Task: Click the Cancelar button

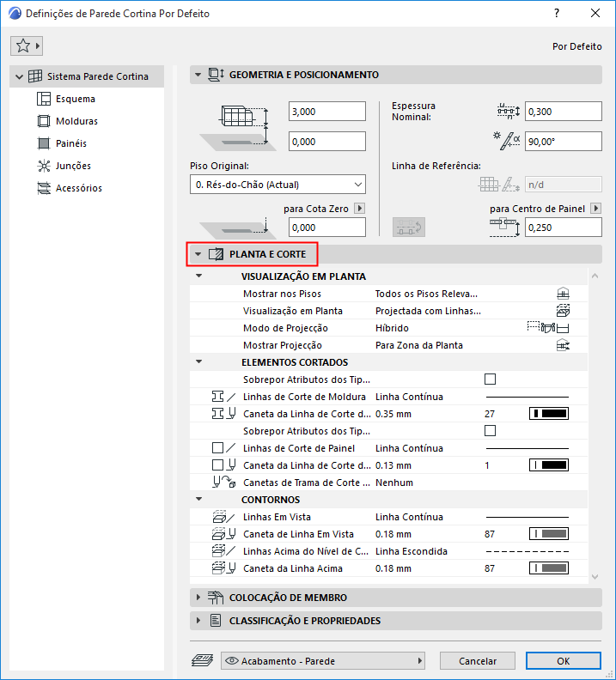Action: point(478,660)
